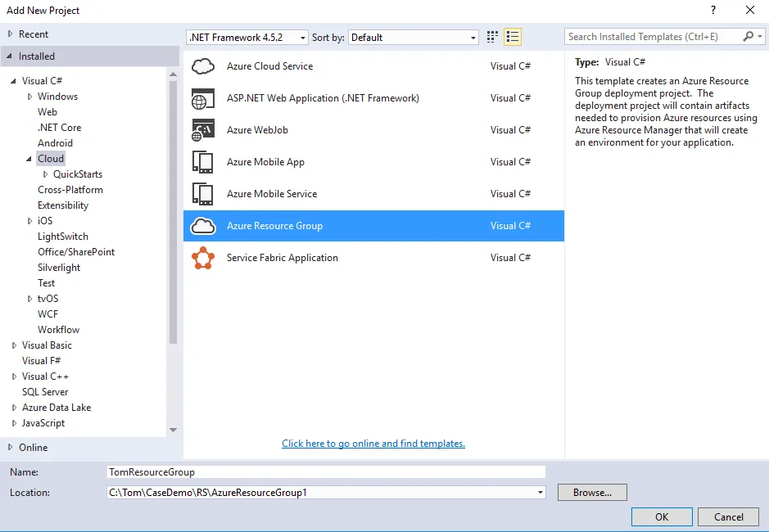Expand the Visual Basic node

[x=14, y=345]
